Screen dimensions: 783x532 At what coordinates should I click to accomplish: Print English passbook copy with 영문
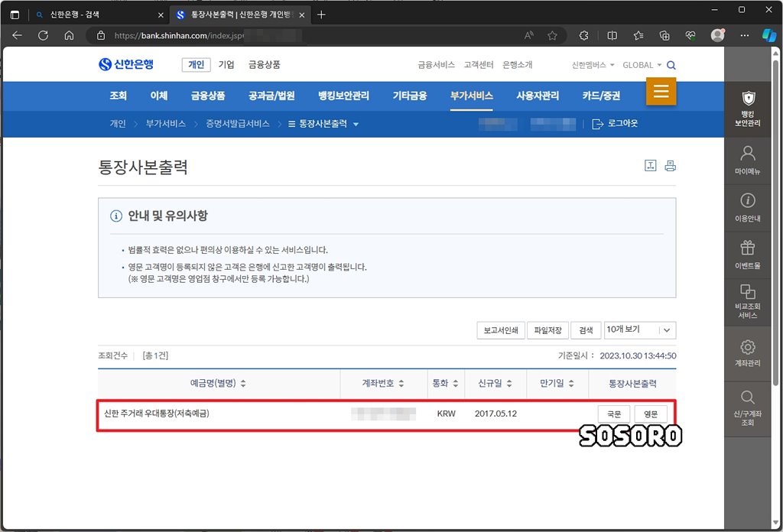(x=651, y=414)
